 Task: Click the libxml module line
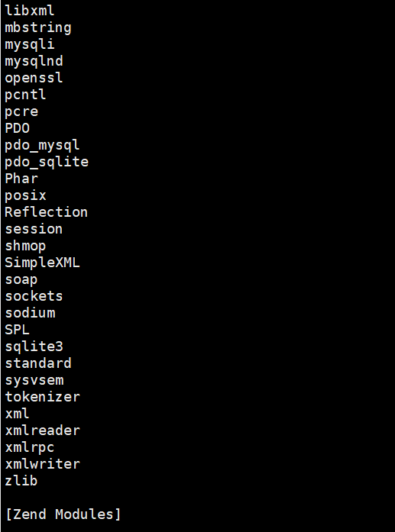click(30, 10)
